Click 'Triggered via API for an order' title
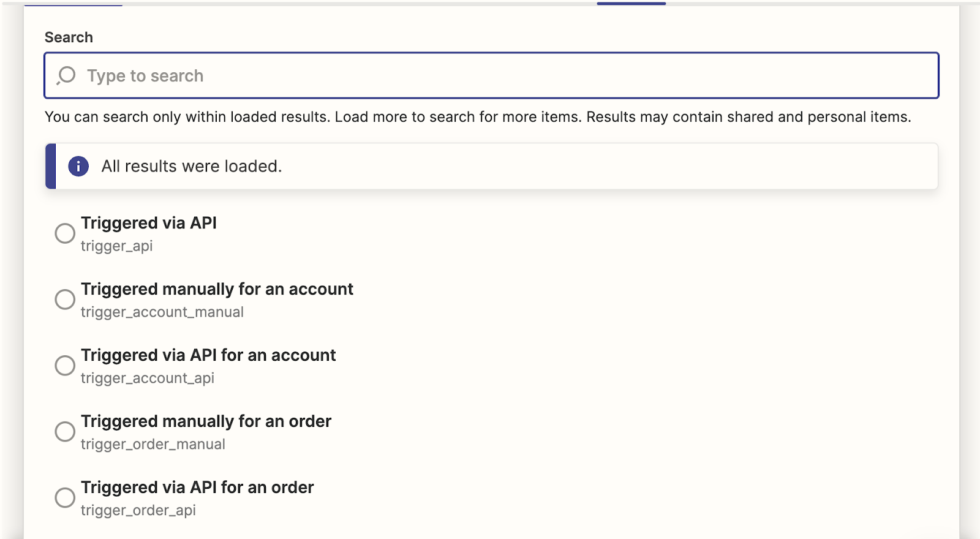Screen dimensions: 980x539 point(197,488)
